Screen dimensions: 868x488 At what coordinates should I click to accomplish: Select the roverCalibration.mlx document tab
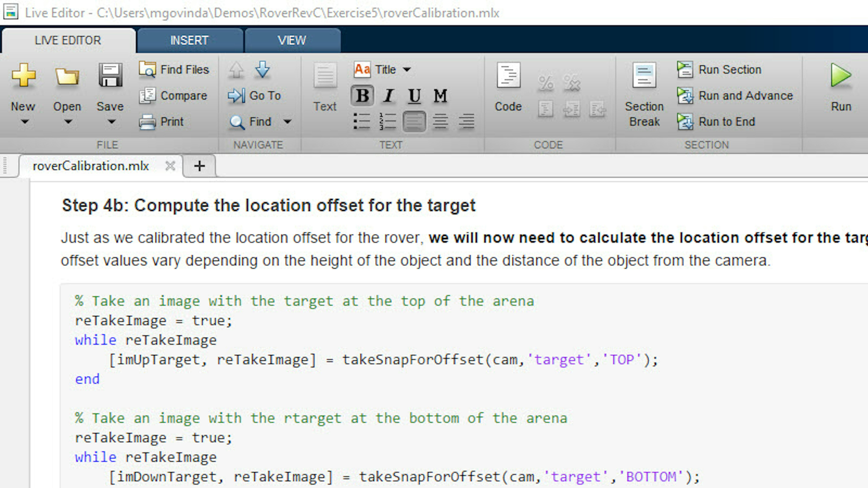point(91,166)
